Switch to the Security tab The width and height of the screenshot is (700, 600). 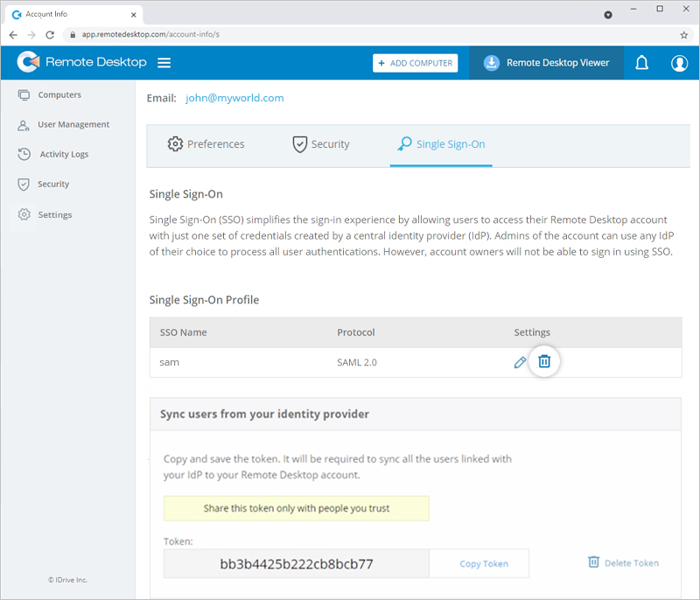[x=321, y=144]
